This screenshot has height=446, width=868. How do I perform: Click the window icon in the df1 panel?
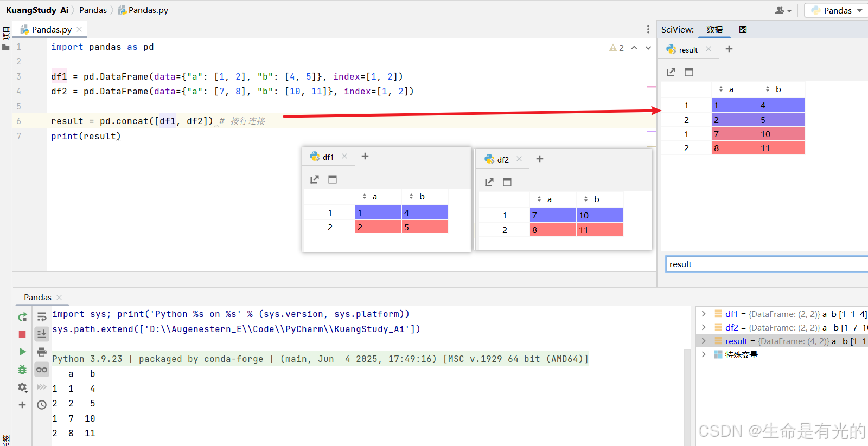333,179
